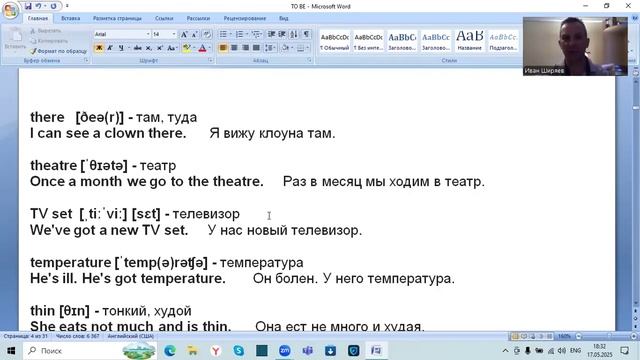640x360 pixels.
Task: Decrease paragraph indent
Action: click(x=271, y=34)
